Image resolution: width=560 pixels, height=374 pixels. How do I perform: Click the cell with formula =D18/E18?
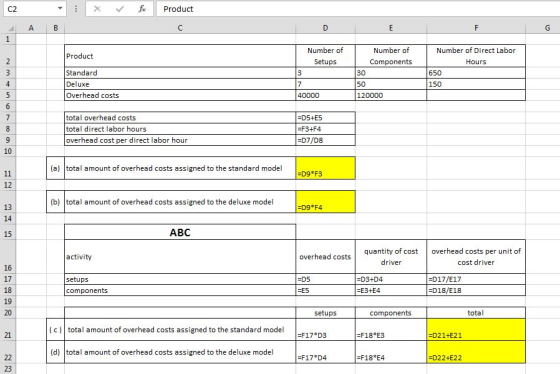[476, 290]
